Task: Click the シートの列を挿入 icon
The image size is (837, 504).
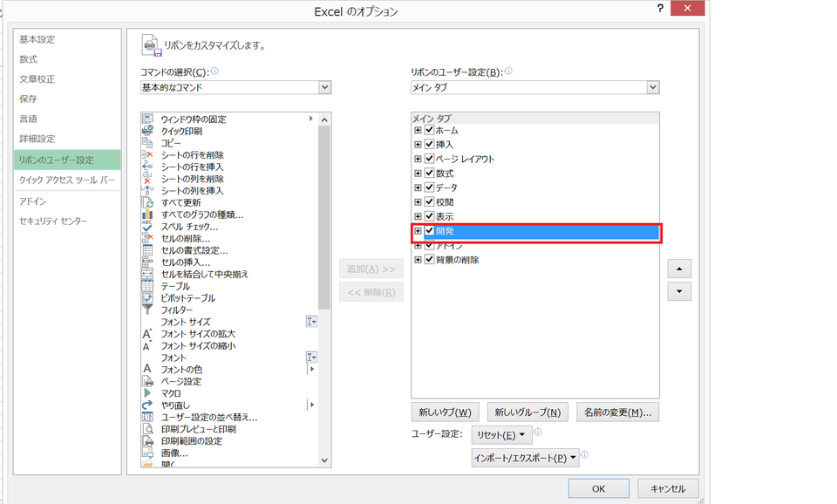Action: [x=147, y=191]
